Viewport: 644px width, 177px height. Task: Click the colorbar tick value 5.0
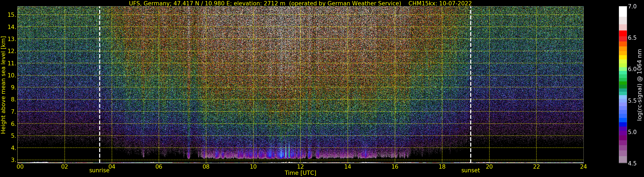point(632,132)
